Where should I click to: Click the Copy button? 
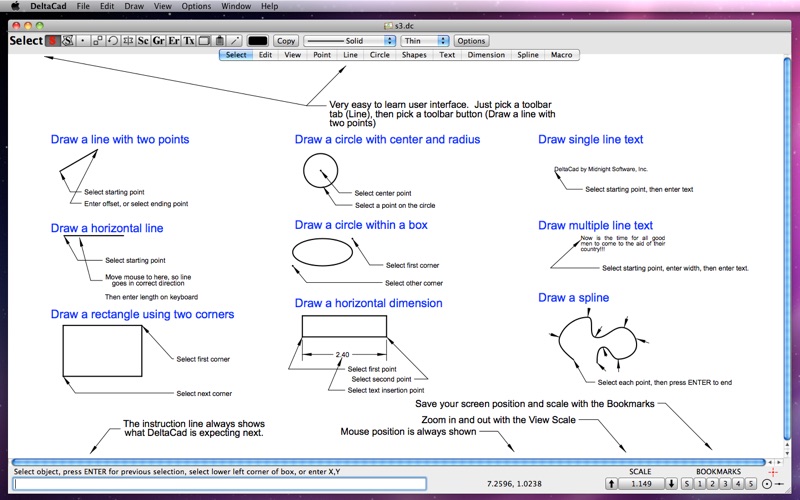(286, 41)
